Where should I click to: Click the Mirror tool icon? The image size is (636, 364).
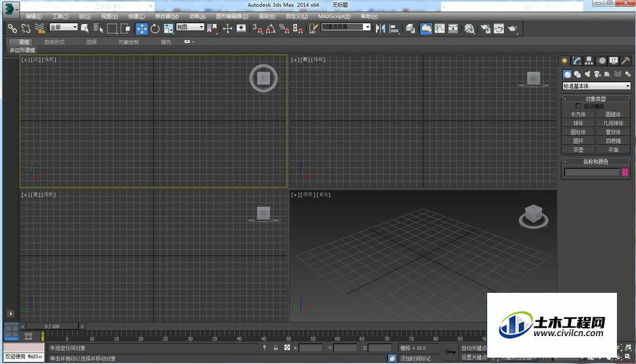click(380, 29)
